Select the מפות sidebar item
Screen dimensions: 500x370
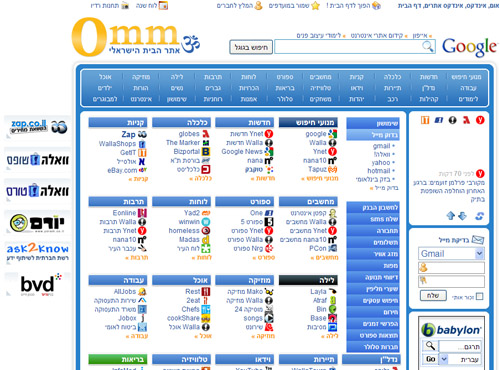pyautogui.click(x=373, y=266)
